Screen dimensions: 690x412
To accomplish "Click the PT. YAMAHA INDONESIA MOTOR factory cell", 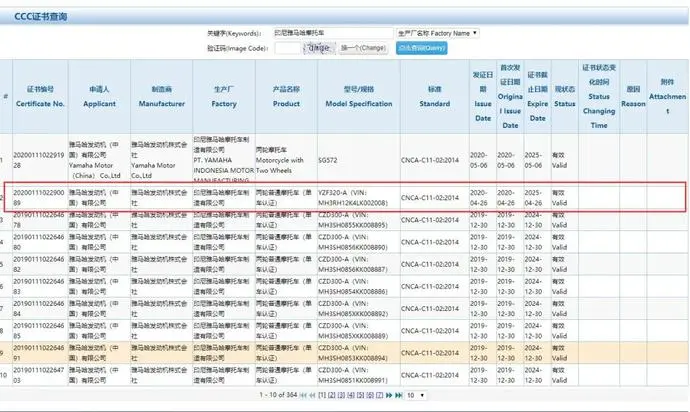I will pos(224,160).
